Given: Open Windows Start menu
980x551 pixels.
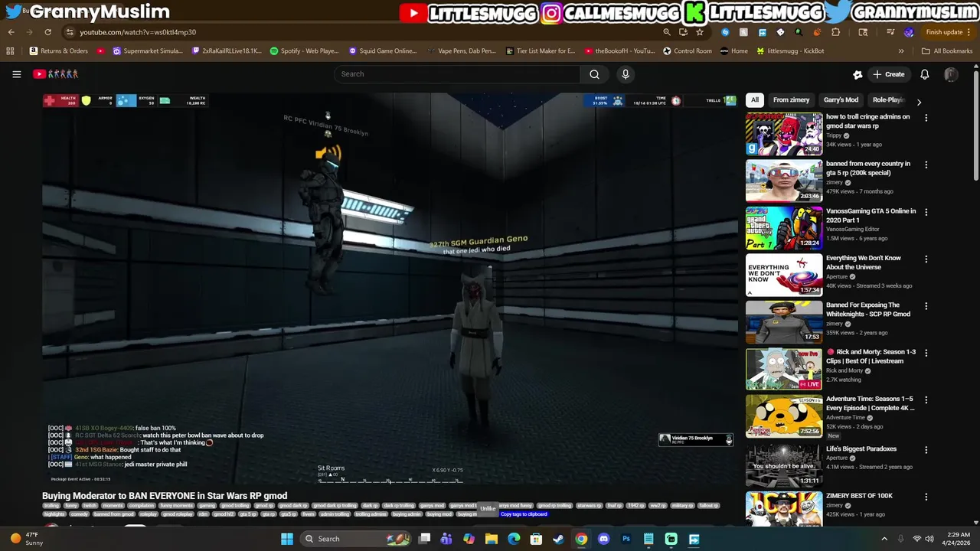Looking at the screenshot, I should coord(287,539).
